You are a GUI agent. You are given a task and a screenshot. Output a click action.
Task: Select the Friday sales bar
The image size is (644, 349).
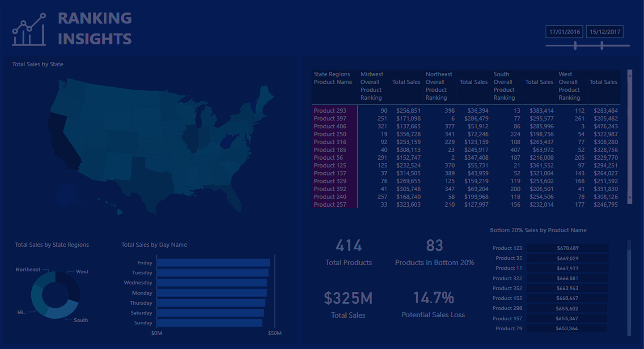[213, 263]
